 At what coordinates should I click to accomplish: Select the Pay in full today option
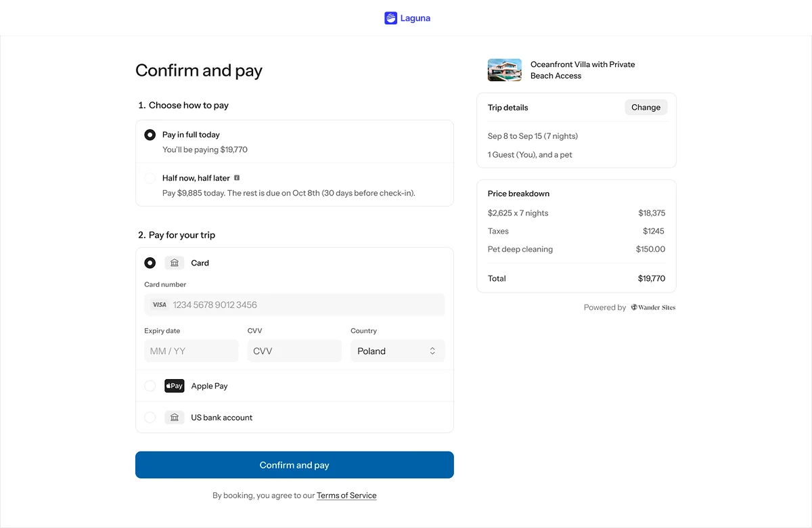click(150, 135)
